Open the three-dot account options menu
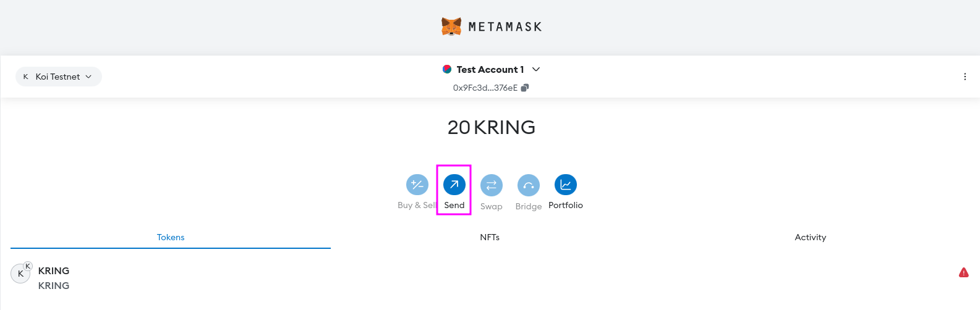 click(x=965, y=77)
